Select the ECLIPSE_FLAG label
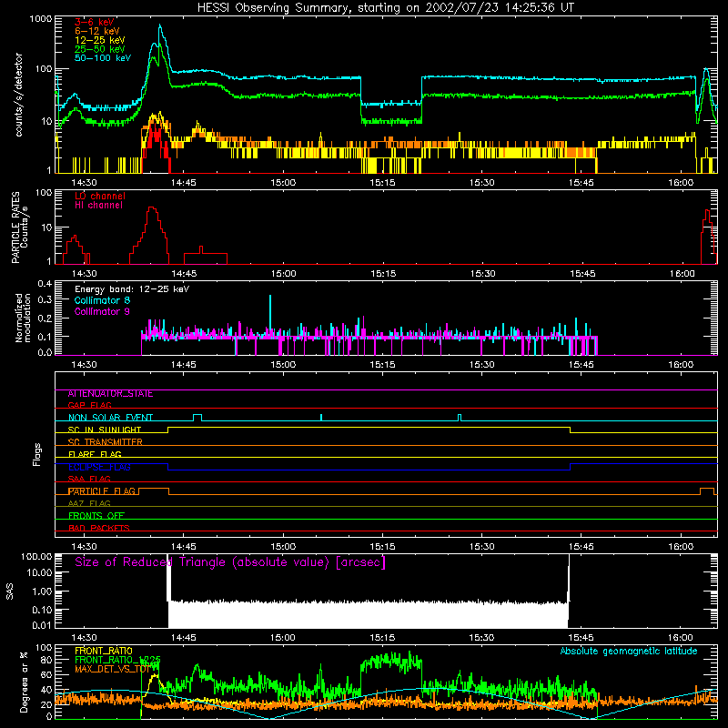 point(99,467)
